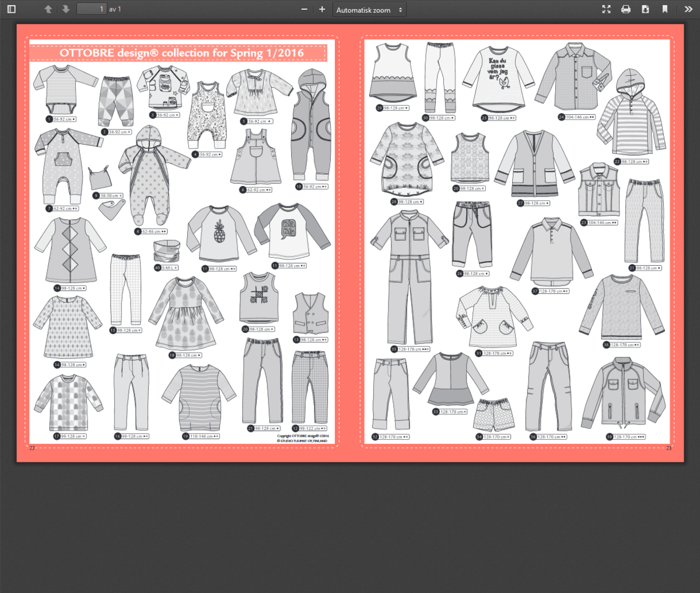The width and height of the screenshot is (700, 593).
Task: Click the bookmark current view icon
Action: pyautogui.click(x=664, y=9)
